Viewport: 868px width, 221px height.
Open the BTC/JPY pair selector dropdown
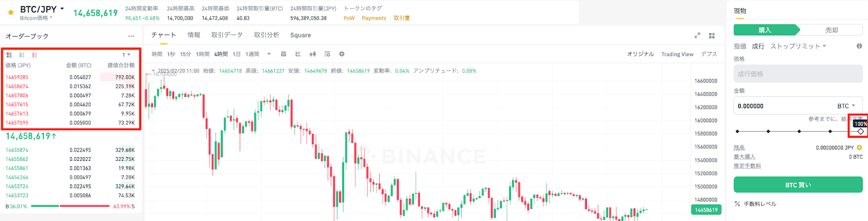click(x=62, y=9)
